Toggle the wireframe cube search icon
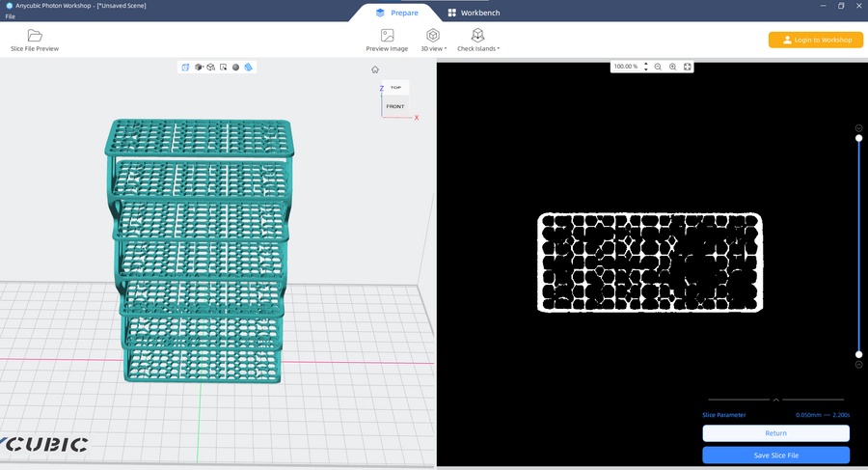868x470 pixels. point(210,68)
